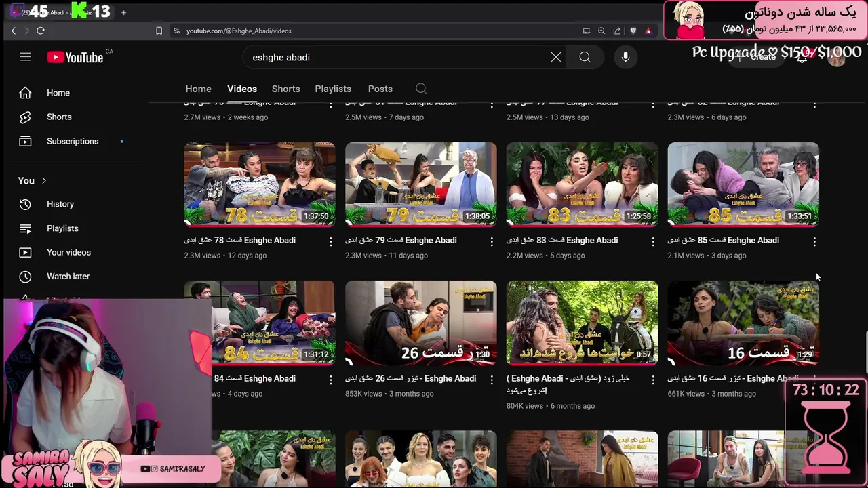868x488 pixels.
Task: Open options menu for teaser 26 video
Action: [x=492, y=380]
